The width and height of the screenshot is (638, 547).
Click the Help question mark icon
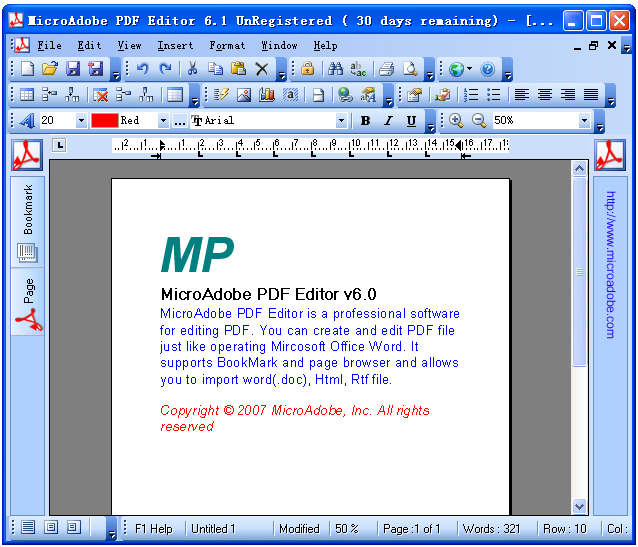[x=487, y=69]
